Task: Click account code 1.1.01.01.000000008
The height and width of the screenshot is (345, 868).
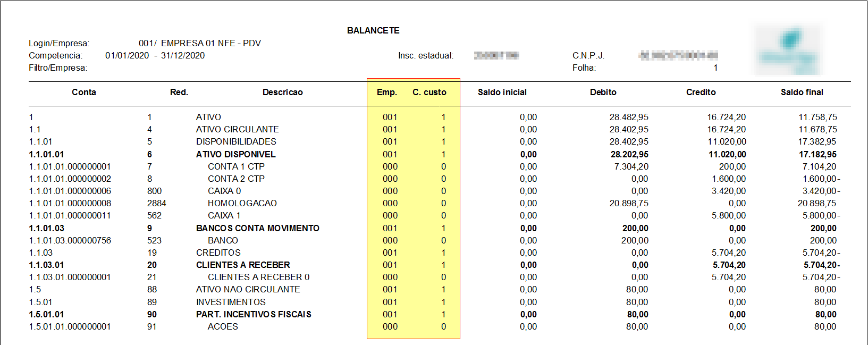Action: click(x=70, y=203)
